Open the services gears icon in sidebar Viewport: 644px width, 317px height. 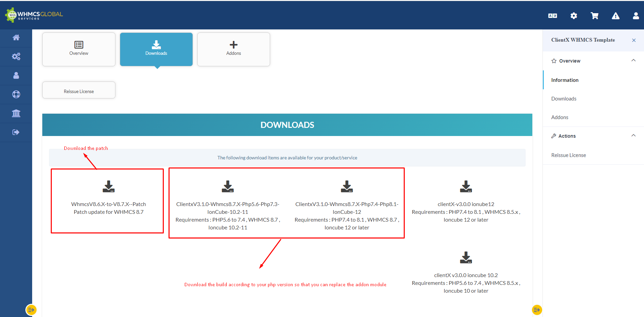[16, 56]
